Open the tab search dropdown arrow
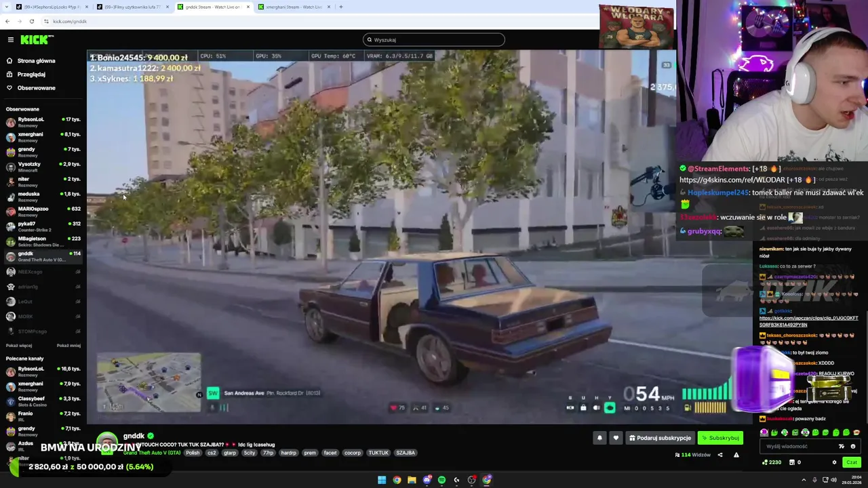The height and width of the screenshot is (488, 868). coord(6,7)
